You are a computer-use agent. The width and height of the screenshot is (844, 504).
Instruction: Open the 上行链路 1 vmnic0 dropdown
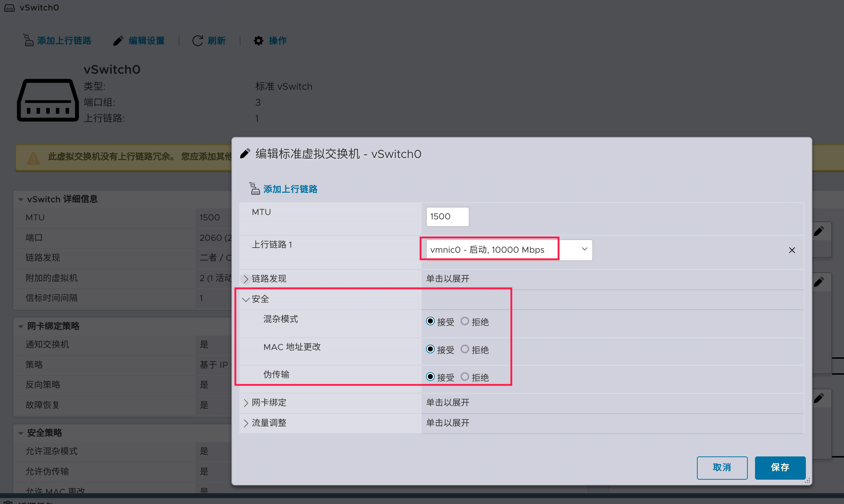pos(509,250)
